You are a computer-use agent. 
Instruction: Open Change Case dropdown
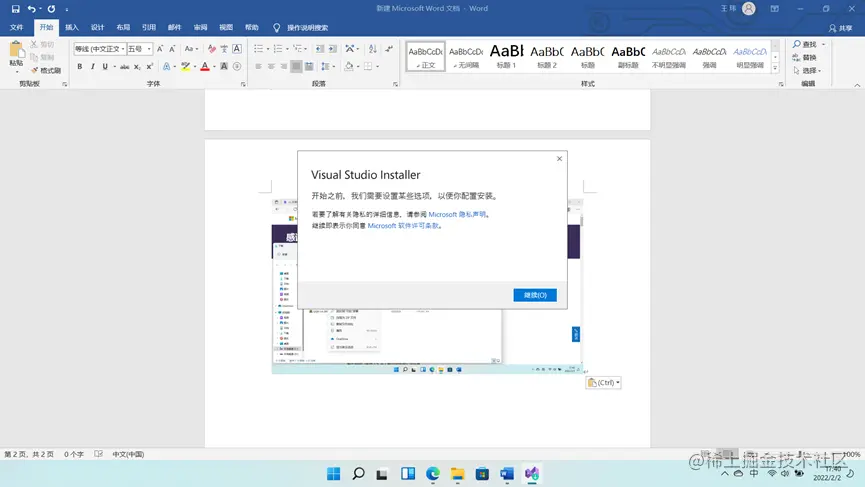(x=191, y=49)
